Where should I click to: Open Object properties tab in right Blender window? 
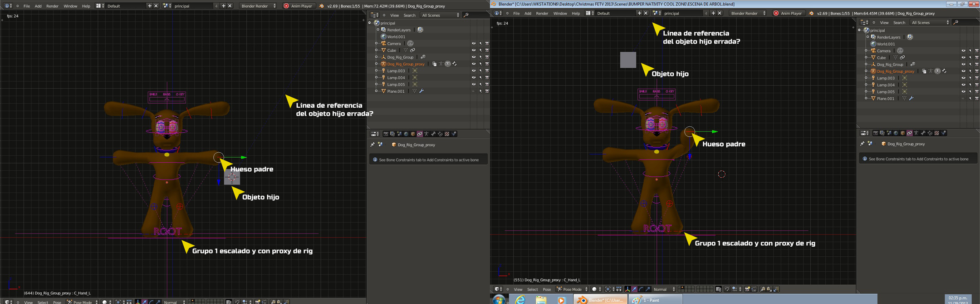903,133
